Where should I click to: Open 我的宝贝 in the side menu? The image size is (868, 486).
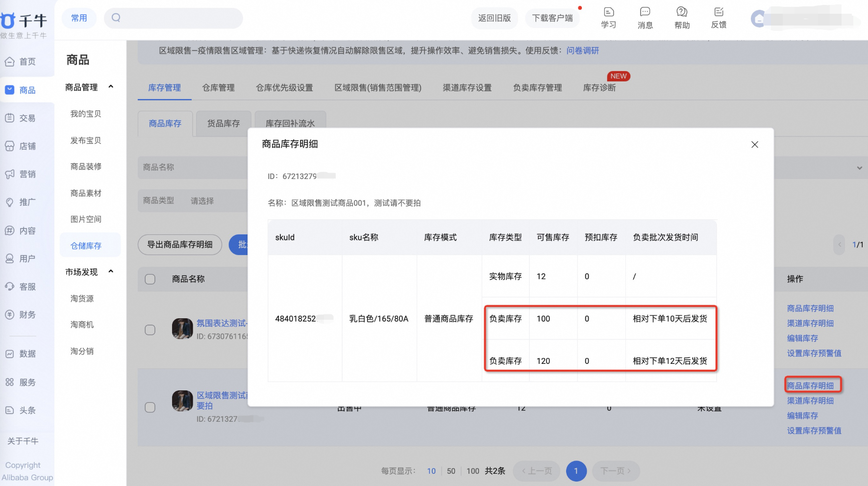tap(86, 114)
